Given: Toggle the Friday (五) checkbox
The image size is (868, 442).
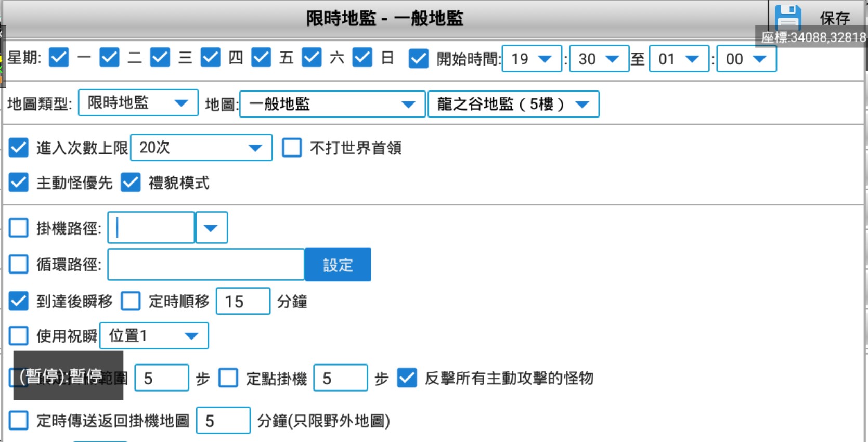Looking at the screenshot, I should pyautogui.click(x=261, y=58).
